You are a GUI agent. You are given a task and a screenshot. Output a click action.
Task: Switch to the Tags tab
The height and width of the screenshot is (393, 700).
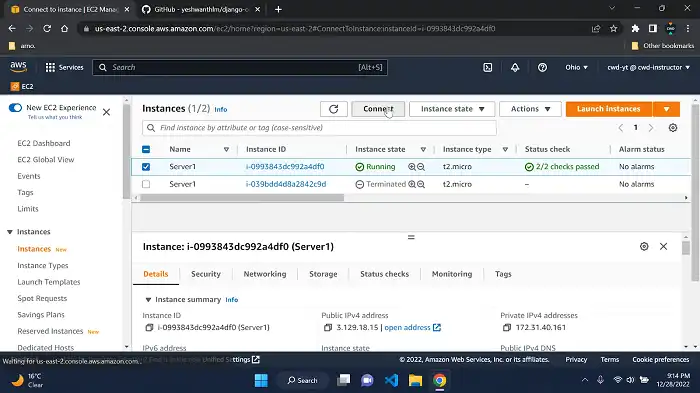click(503, 274)
